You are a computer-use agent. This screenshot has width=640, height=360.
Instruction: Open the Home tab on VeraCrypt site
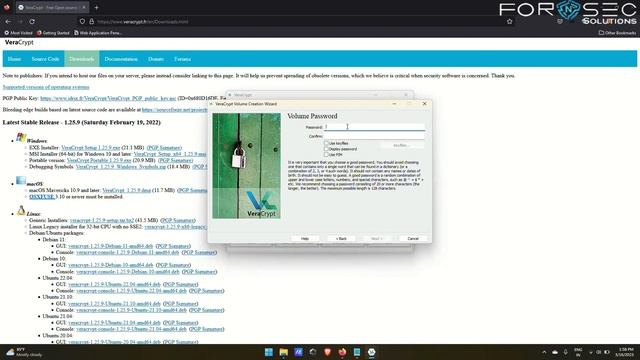coord(14,59)
